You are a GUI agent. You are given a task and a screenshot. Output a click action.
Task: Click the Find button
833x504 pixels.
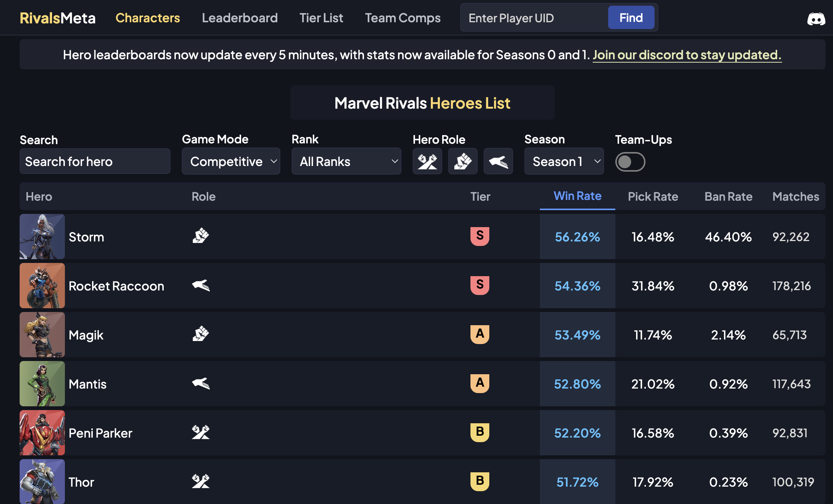click(631, 17)
